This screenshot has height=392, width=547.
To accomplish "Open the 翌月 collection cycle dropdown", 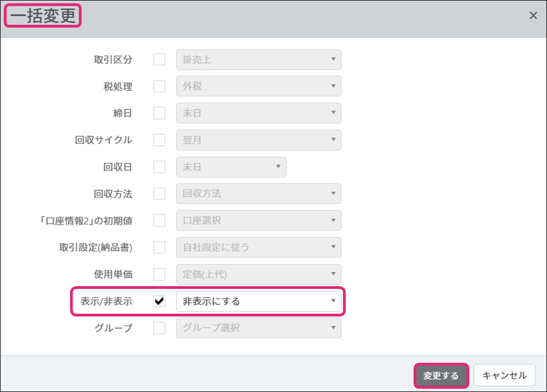I will [x=259, y=140].
